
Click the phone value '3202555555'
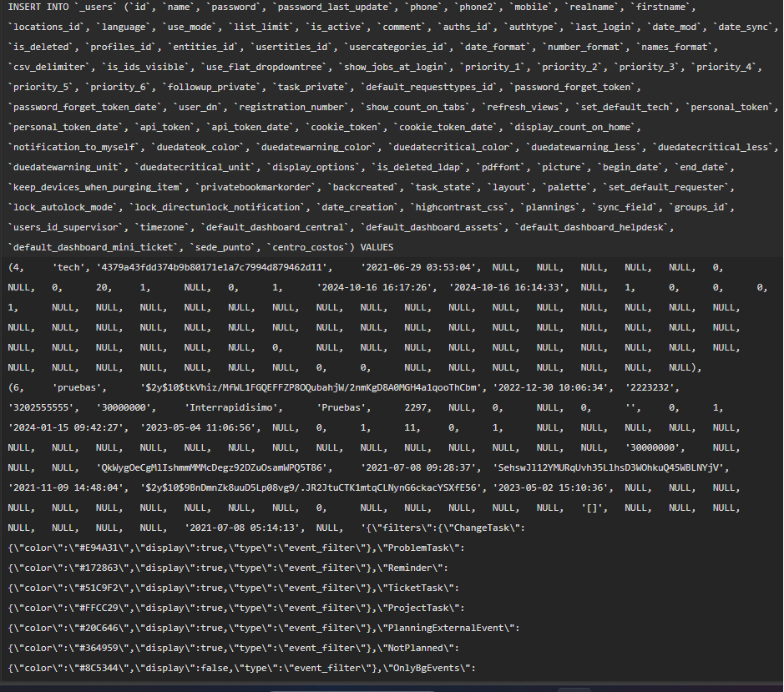pyautogui.click(x=43, y=408)
